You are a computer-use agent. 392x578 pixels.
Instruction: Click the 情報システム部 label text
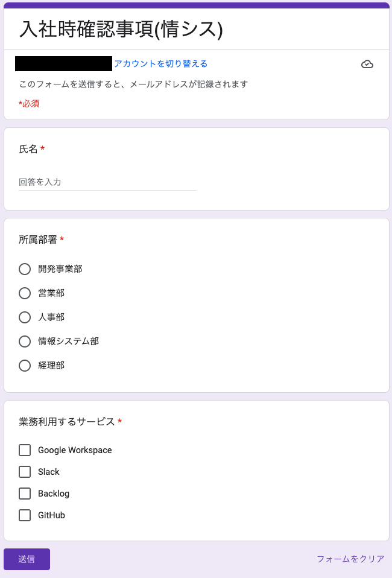(x=69, y=341)
